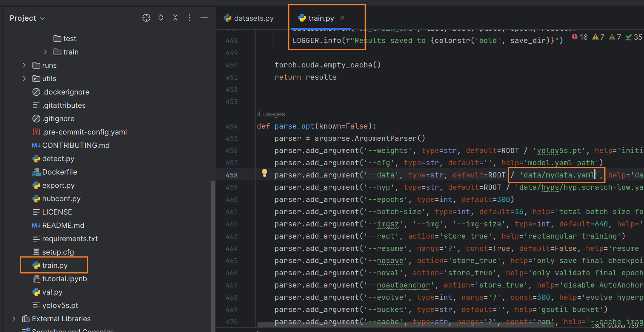Click the Project panel vertical scrollbar
644x332 pixels.
point(213,256)
